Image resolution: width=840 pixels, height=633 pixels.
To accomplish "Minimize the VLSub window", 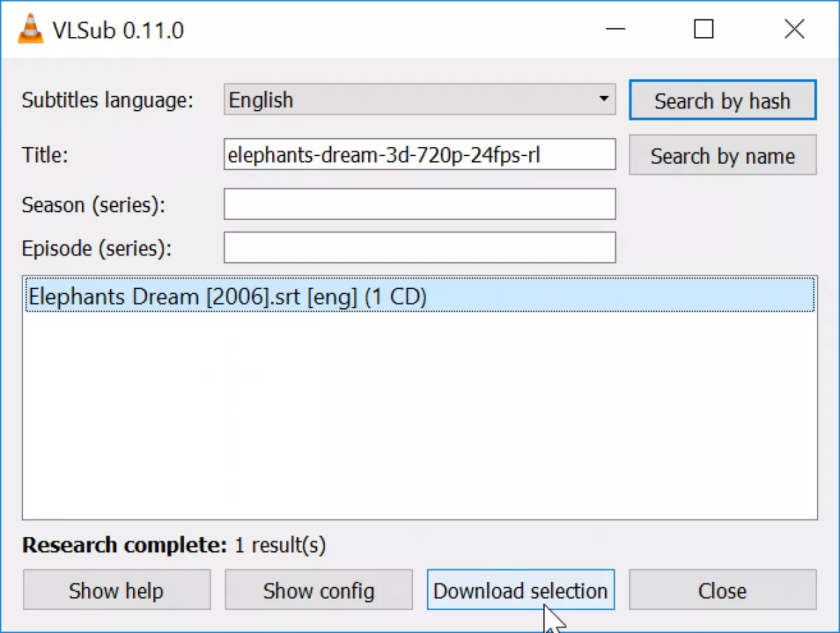I will pos(617,29).
